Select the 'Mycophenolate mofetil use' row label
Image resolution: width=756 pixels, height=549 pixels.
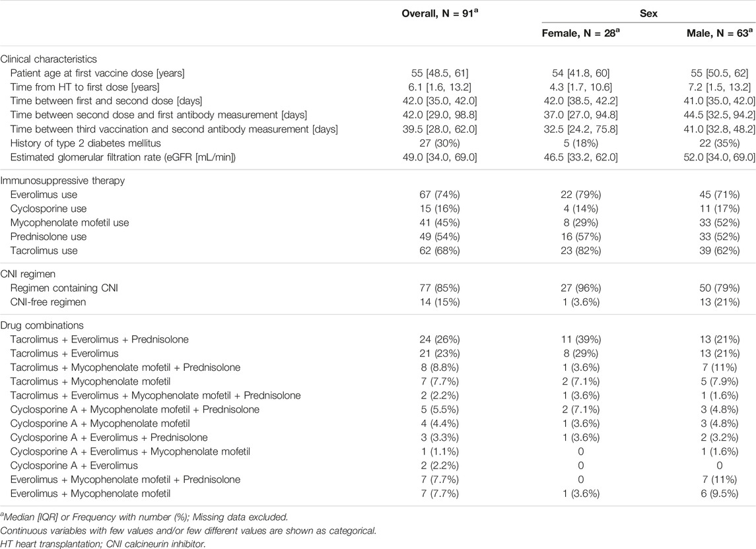(x=69, y=222)
